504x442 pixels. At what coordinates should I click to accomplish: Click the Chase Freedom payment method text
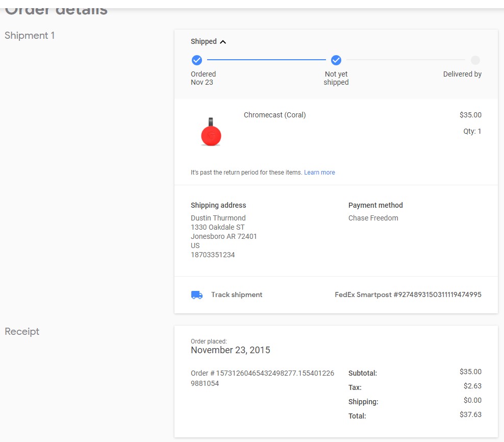tap(373, 218)
